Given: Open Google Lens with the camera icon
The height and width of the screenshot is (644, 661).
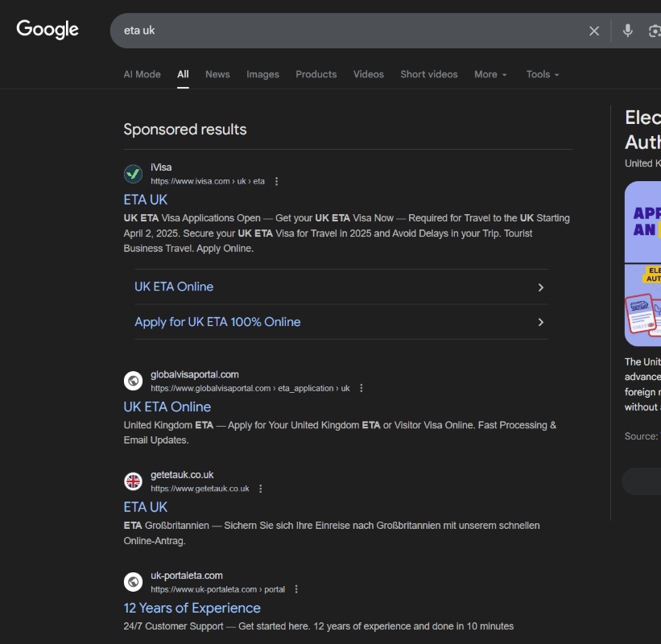Looking at the screenshot, I should click(654, 31).
